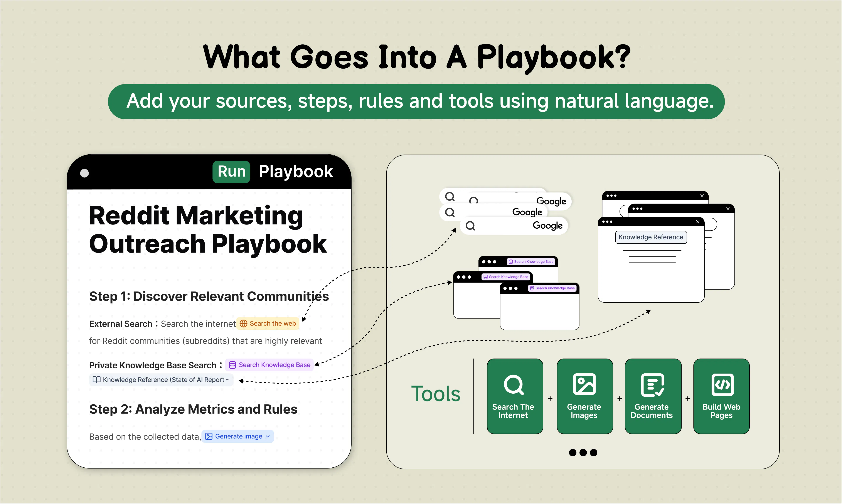Click the database icon beside Search Knowledge Base

[x=232, y=365]
